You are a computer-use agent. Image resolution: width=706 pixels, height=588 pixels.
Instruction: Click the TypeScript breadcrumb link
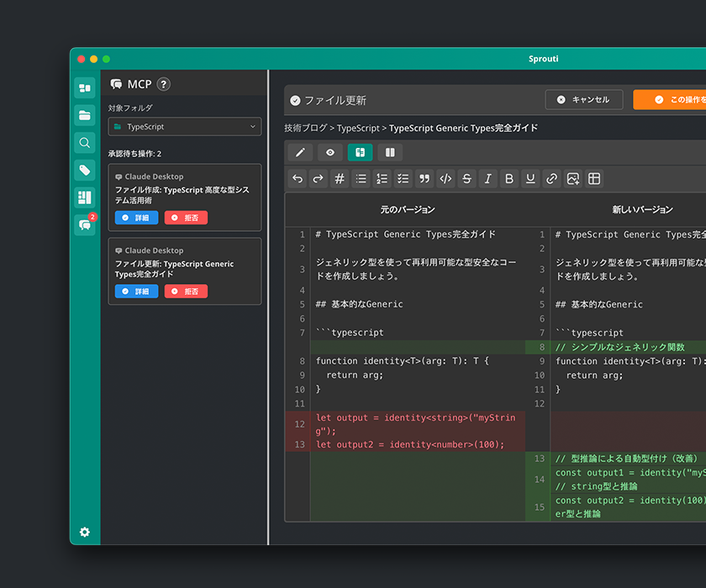[358, 129]
